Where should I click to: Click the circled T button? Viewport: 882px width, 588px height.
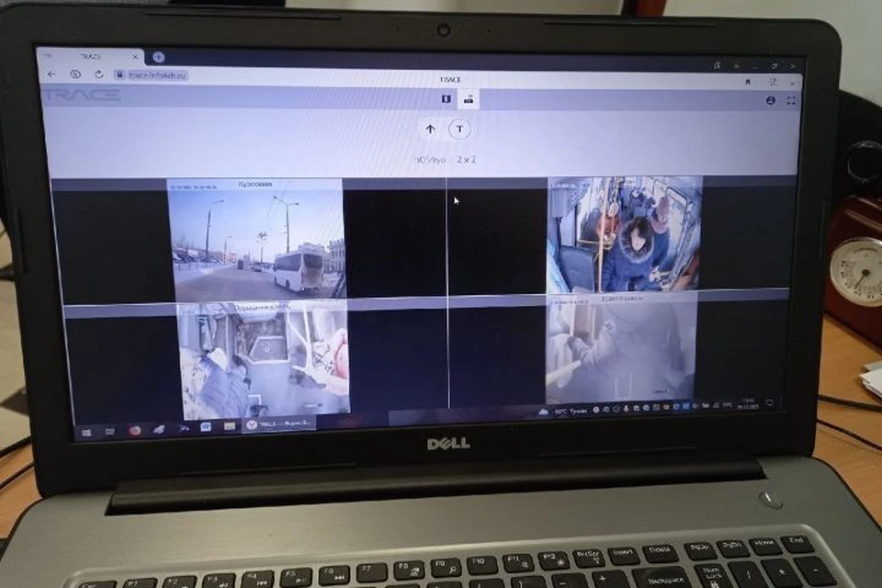pos(459,130)
